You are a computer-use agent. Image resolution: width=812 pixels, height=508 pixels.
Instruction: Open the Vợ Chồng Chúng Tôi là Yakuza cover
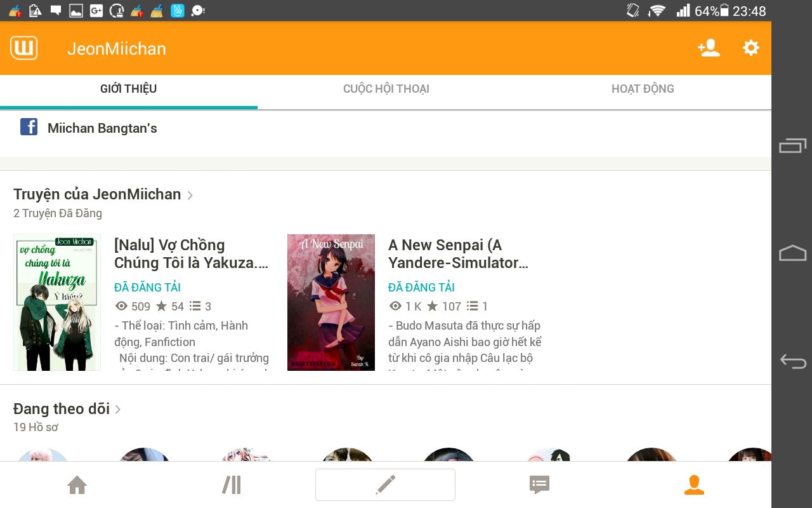(57, 302)
